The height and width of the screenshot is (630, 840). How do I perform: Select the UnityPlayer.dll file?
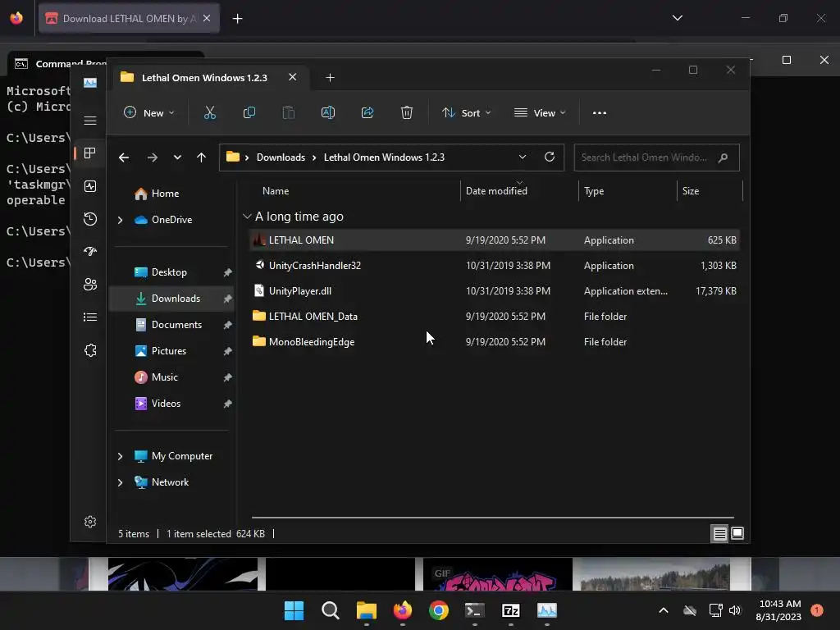(x=495, y=291)
